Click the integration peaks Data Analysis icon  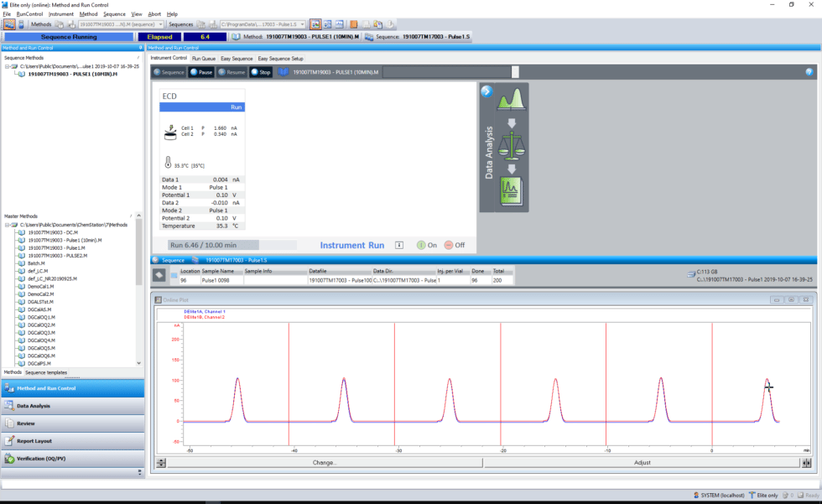click(x=511, y=99)
